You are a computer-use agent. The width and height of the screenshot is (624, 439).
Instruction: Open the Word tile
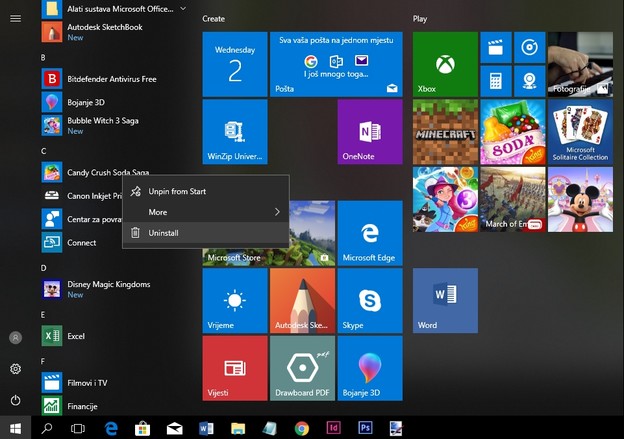pyautogui.click(x=445, y=300)
